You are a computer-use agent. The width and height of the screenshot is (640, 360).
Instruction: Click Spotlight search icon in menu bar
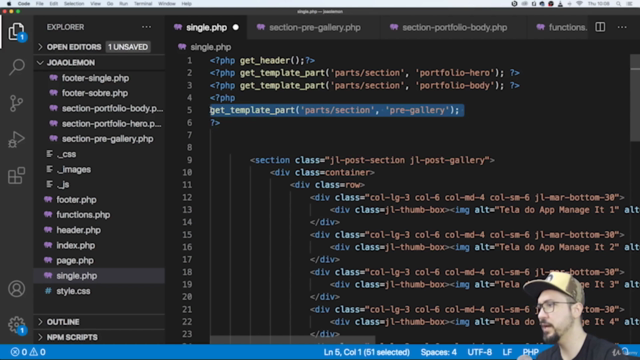(618, 4)
